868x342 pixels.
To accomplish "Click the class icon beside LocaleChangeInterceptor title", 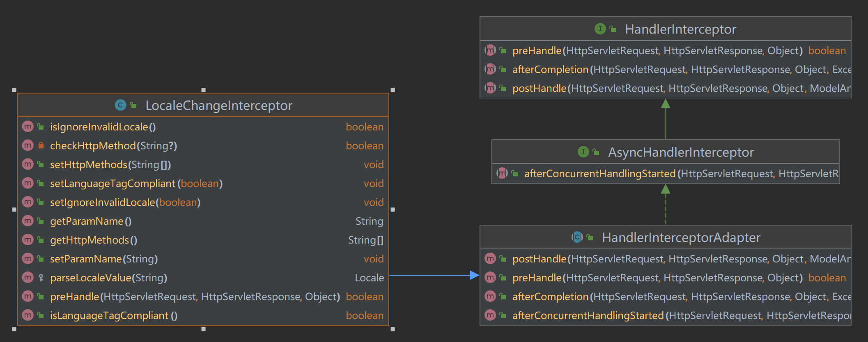I will coord(120,105).
